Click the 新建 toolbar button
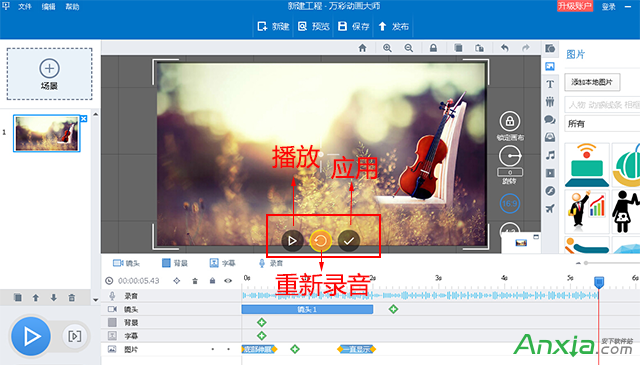The image size is (640, 365). pos(273,27)
